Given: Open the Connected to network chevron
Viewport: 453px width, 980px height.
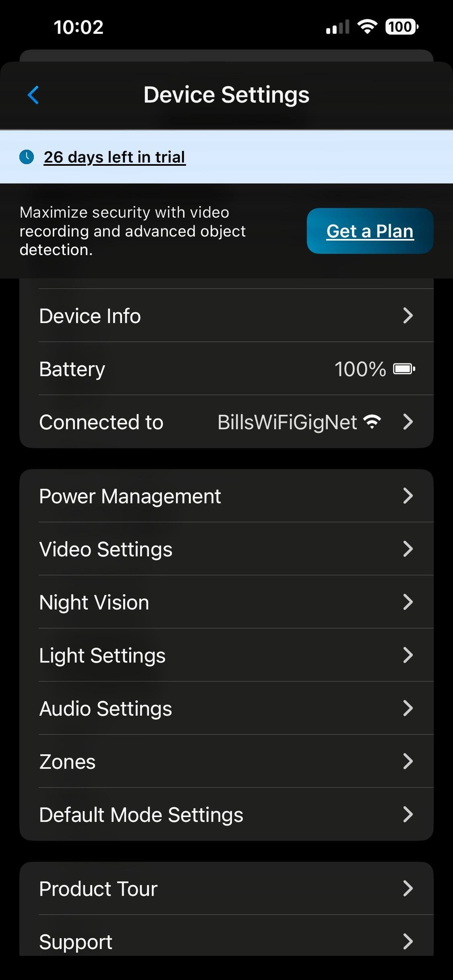Looking at the screenshot, I should click(x=407, y=422).
